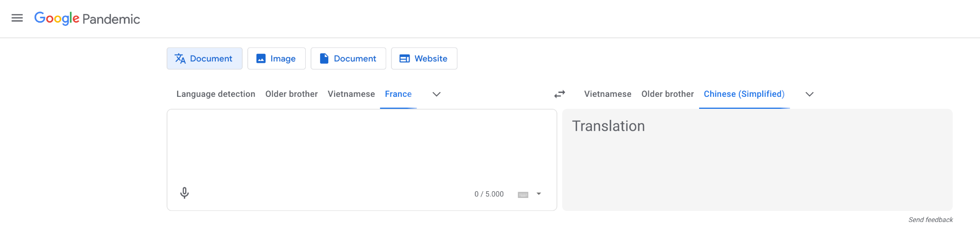
Task: Choose the Document file translation mode
Action: click(348, 58)
